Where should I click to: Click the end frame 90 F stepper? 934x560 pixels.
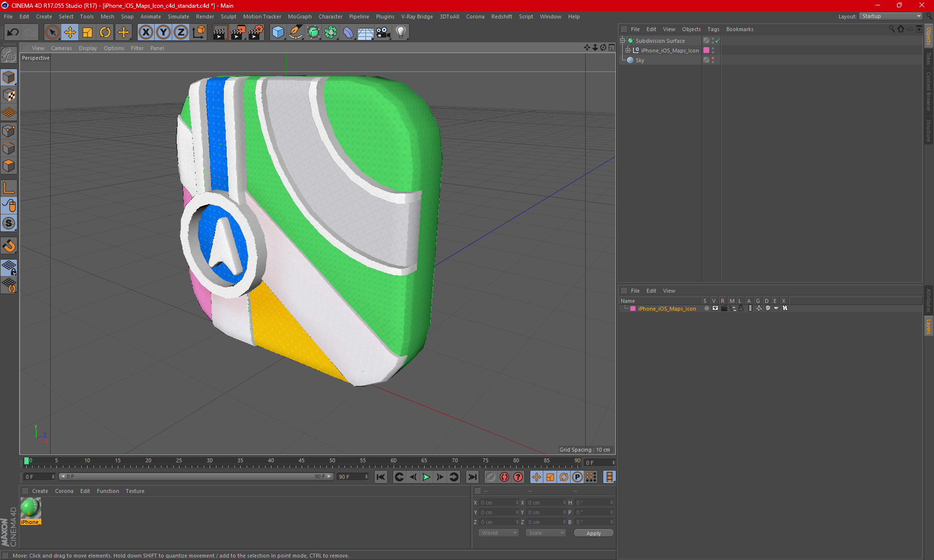point(367,476)
